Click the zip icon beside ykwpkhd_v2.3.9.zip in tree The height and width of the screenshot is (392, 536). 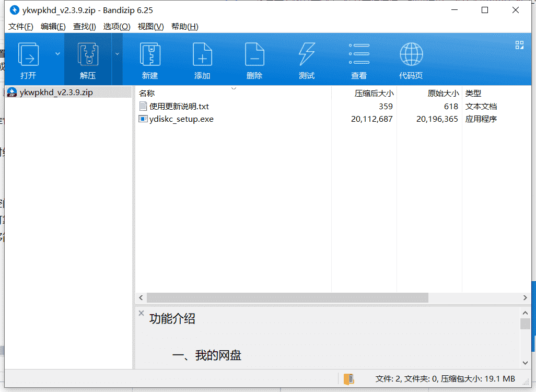coord(12,93)
